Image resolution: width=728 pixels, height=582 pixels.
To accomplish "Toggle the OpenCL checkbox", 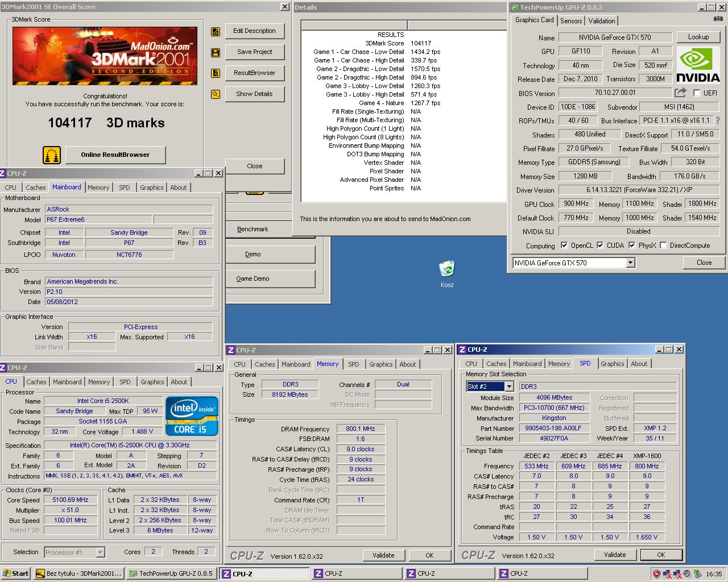I will tap(564, 246).
